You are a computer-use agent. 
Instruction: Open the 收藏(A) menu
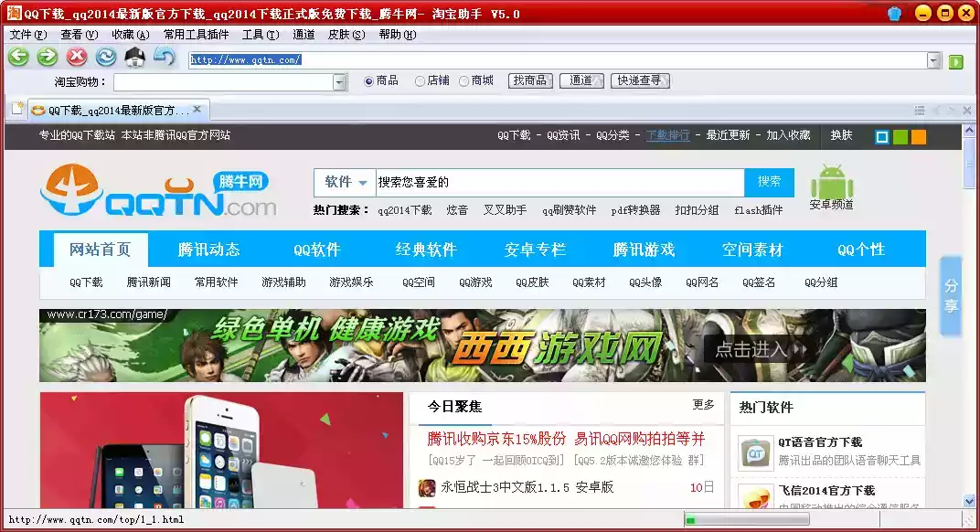(x=129, y=35)
